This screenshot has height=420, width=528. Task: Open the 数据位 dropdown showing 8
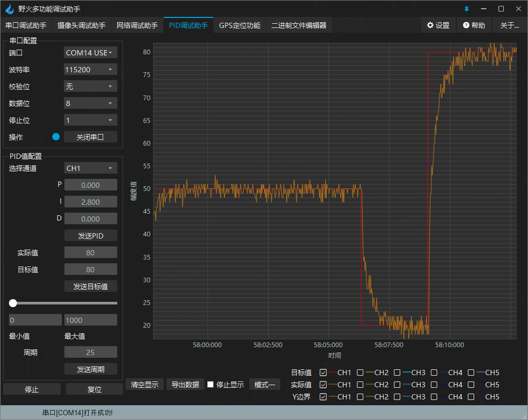[90, 103]
